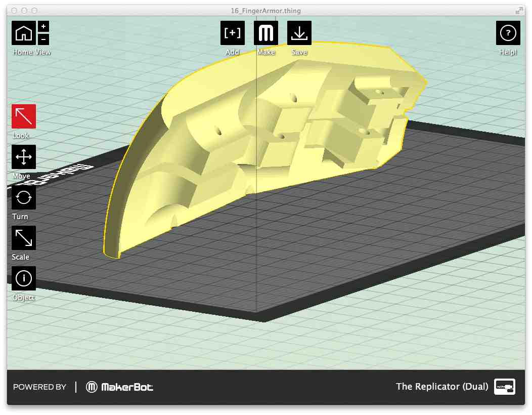This screenshot has width=532, height=415.
Task: Open Help with the question mark icon
Action: 508,33
